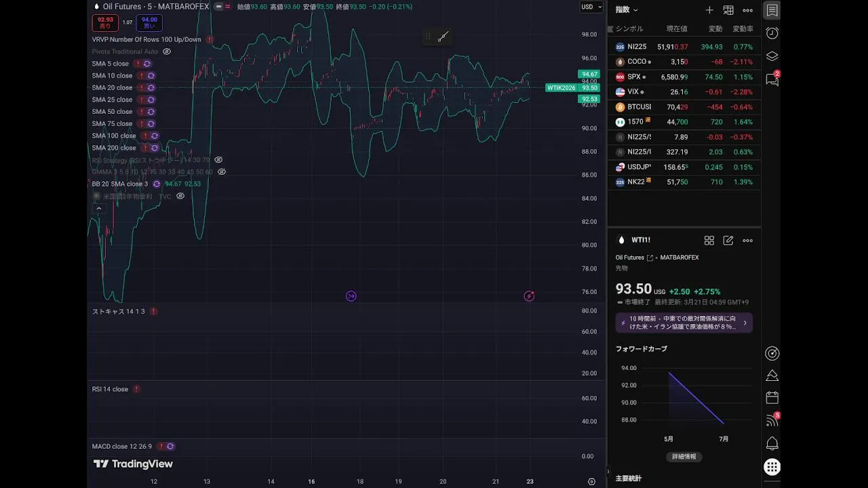
Task: Open the note edit icon beside WTI1!
Action: 728,241
